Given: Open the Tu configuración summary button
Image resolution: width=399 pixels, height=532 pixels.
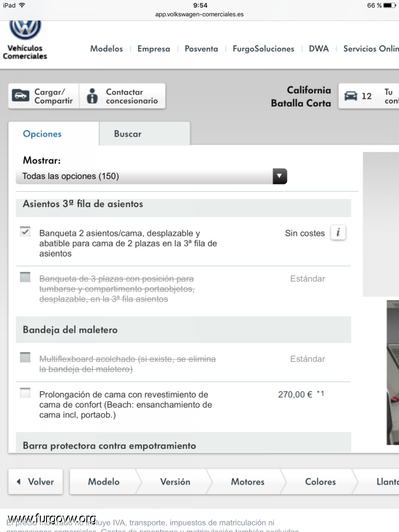Looking at the screenshot, I should 369,96.
